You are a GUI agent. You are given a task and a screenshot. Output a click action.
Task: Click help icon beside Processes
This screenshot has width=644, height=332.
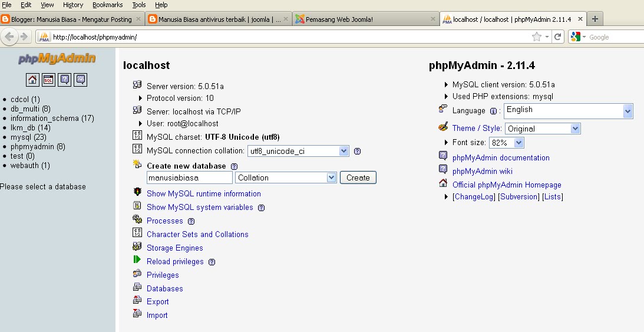click(x=191, y=222)
